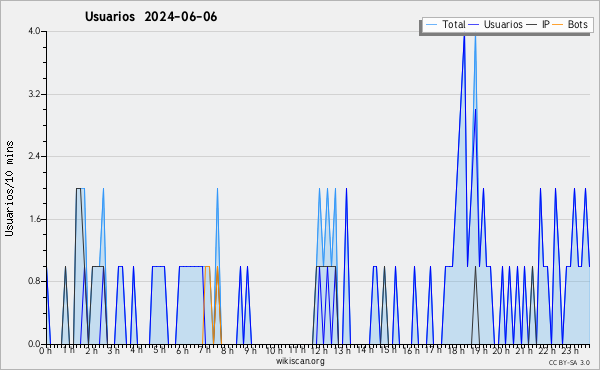Click the chart title 'Usuarios 2024-06-06'

[151, 17]
